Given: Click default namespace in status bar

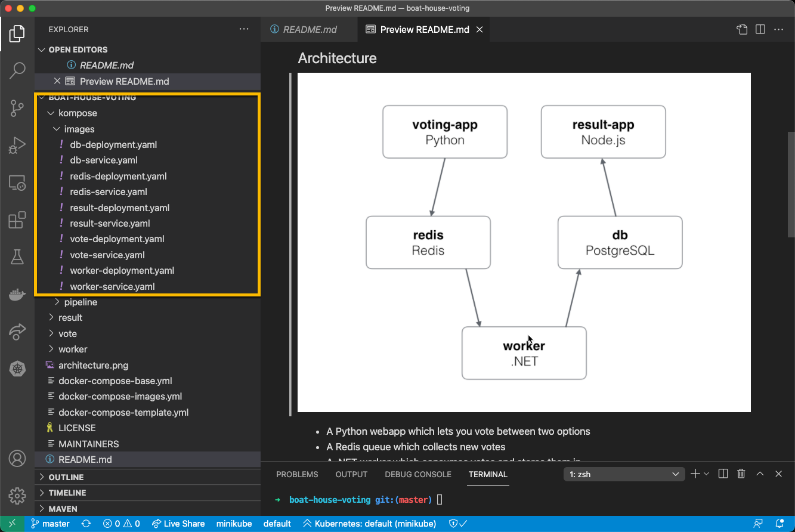Looking at the screenshot, I should pyautogui.click(x=277, y=524).
